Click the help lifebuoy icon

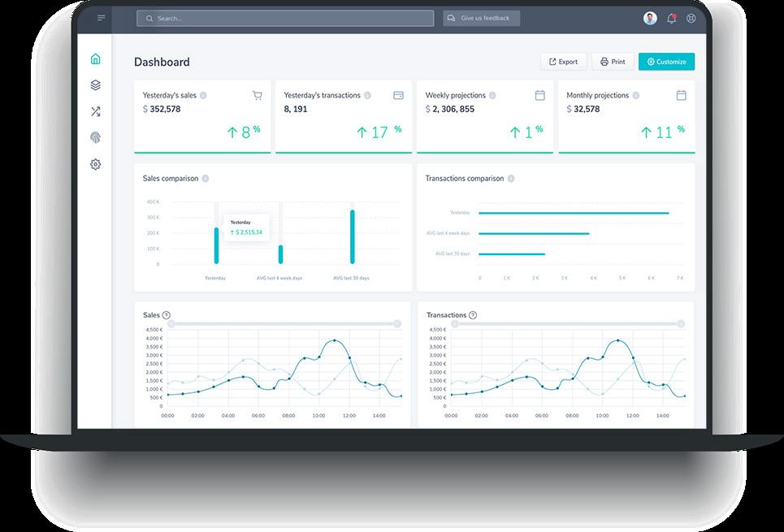click(691, 19)
